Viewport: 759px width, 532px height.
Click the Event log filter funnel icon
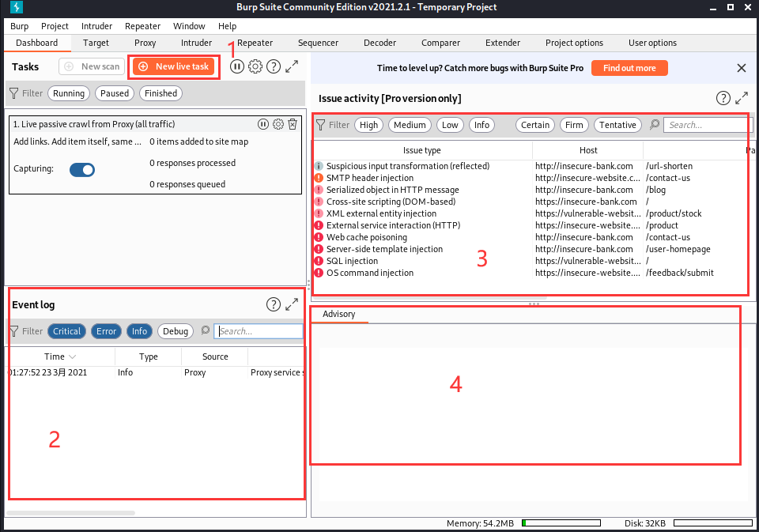coord(13,331)
